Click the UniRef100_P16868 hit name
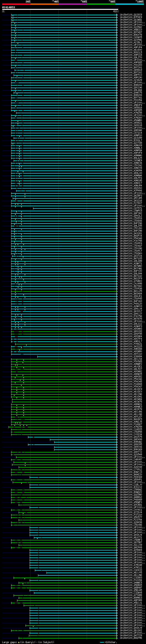The image size is (146, 644). [x=131, y=384]
